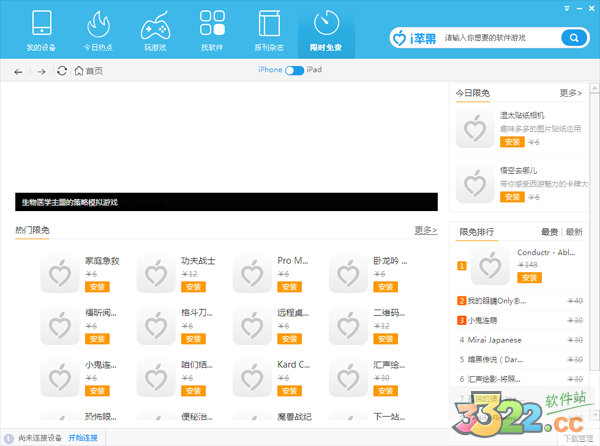Open the window menu dropdown arrow at top right

click(x=567, y=8)
